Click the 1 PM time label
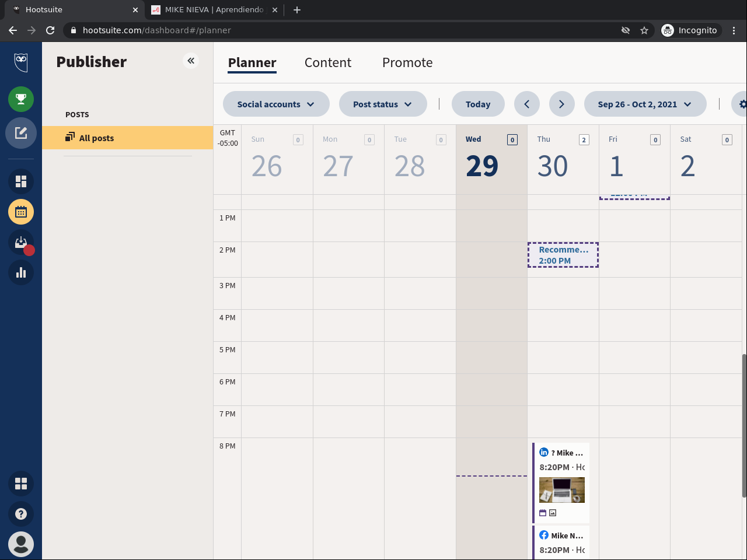Screen dimensions: 747x560 (x=228, y=218)
